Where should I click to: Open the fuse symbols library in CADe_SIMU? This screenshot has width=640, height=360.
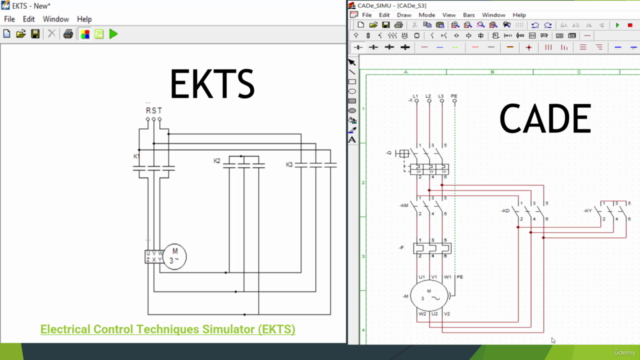point(368,36)
